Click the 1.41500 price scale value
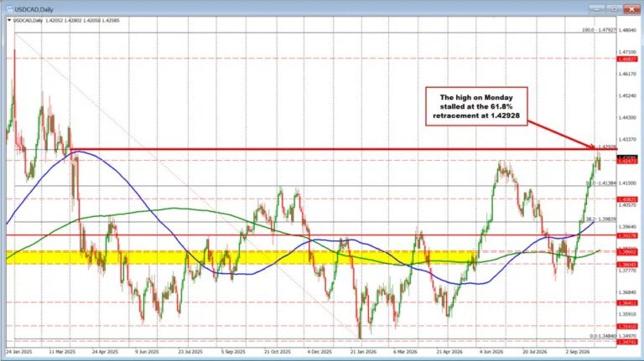The image size is (644, 361). point(627,183)
